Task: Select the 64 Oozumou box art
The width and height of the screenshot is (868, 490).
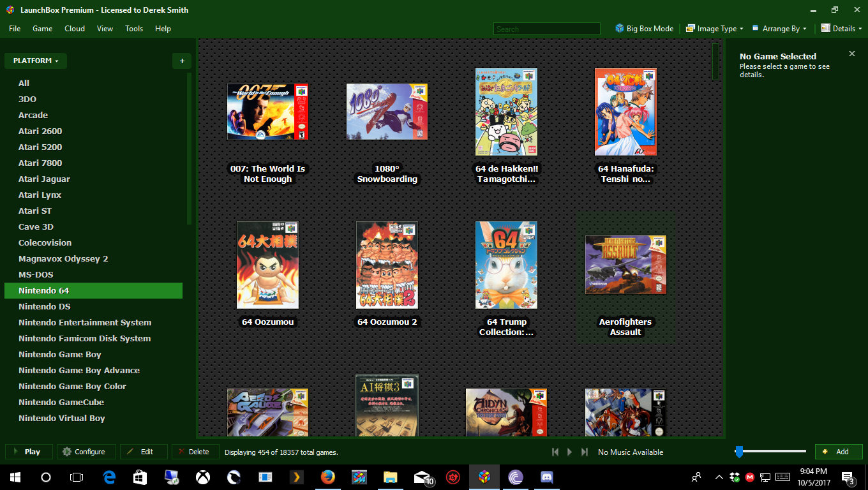Action: tap(267, 265)
